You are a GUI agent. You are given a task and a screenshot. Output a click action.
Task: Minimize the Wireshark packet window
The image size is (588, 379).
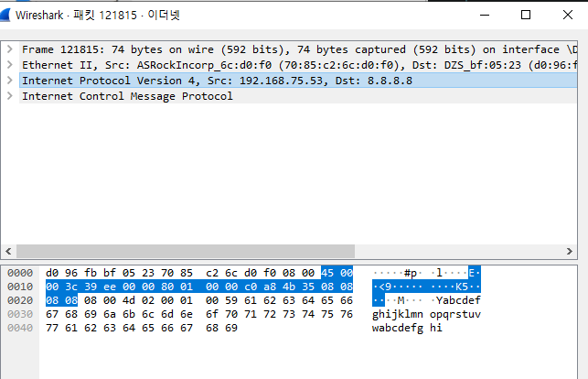point(485,15)
